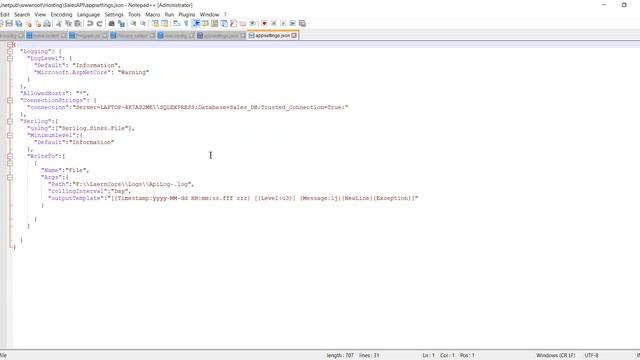Open the Window menu
The width and height of the screenshot is (640, 360).
coord(209,14)
